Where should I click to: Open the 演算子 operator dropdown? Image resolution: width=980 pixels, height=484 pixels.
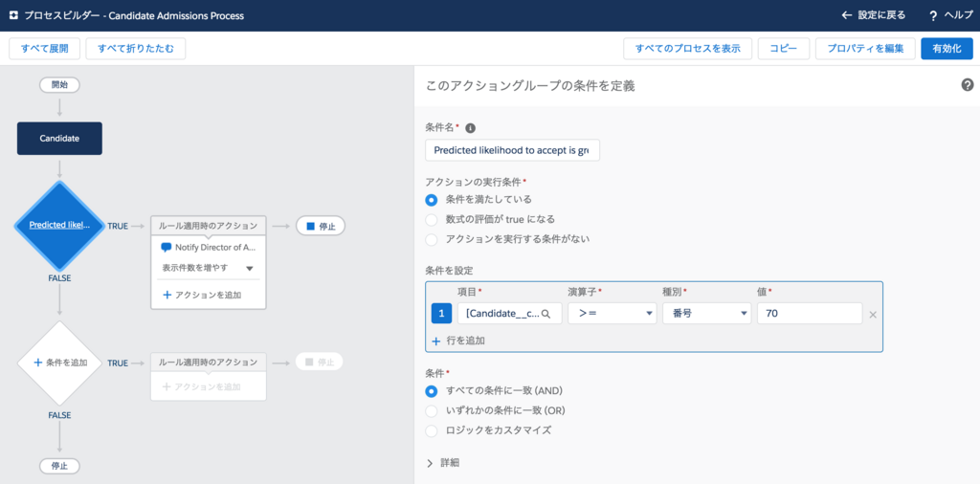tap(612, 314)
